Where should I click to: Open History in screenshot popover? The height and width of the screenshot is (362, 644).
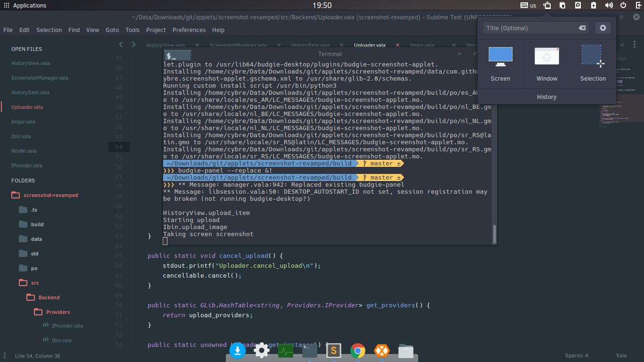(x=547, y=97)
